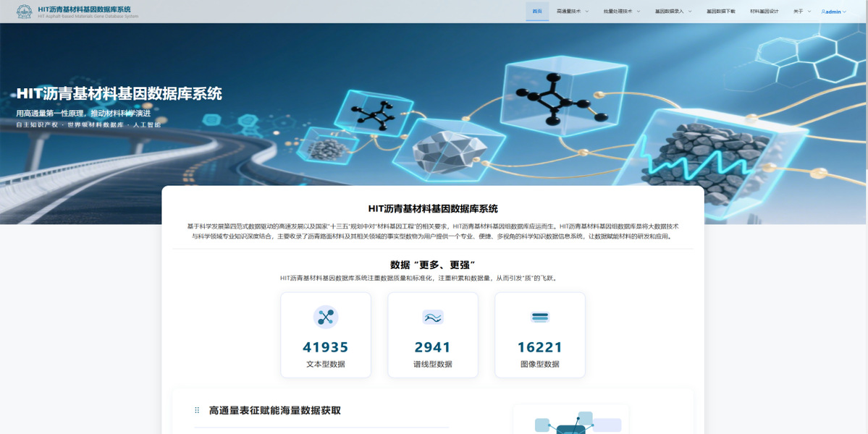Click the HIT沥青基材料基因数据库系统 header title link
The height and width of the screenshot is (434, 868).
(85, 9)
